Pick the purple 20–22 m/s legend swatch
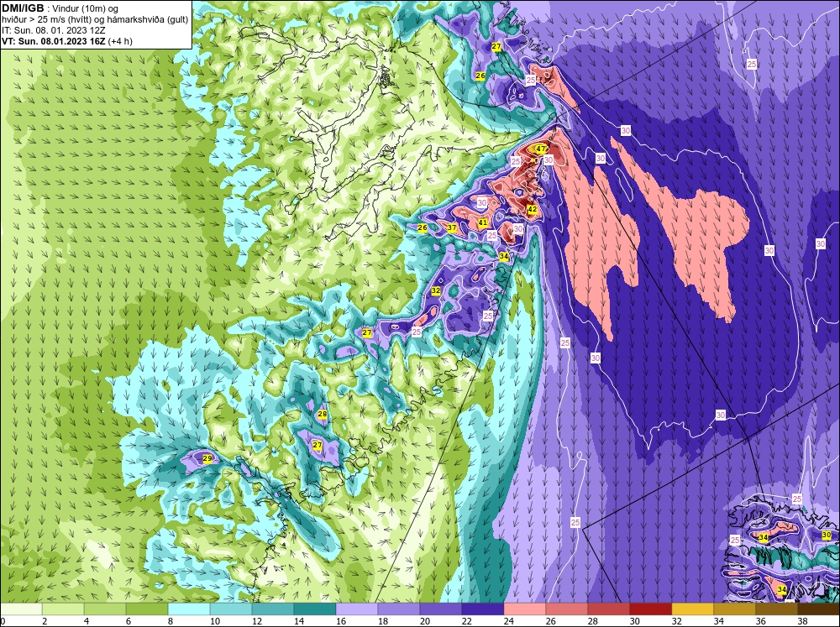 [x=441, y=609]
